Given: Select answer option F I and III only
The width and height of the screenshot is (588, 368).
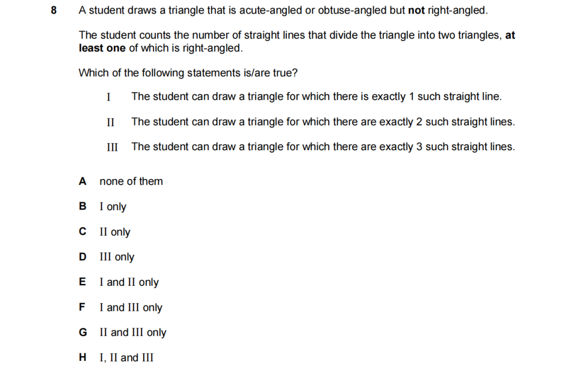Looking at the screenshot, I should (120, 307).
